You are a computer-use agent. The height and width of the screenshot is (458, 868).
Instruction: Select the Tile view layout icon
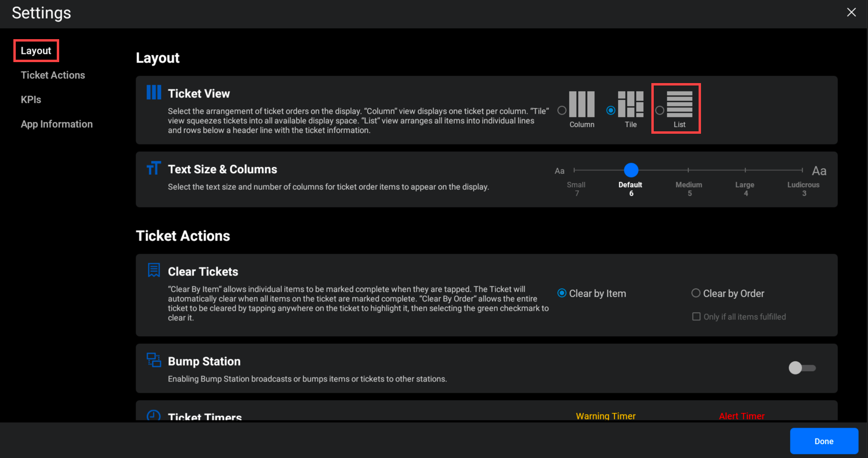click(x=630, y=104)
